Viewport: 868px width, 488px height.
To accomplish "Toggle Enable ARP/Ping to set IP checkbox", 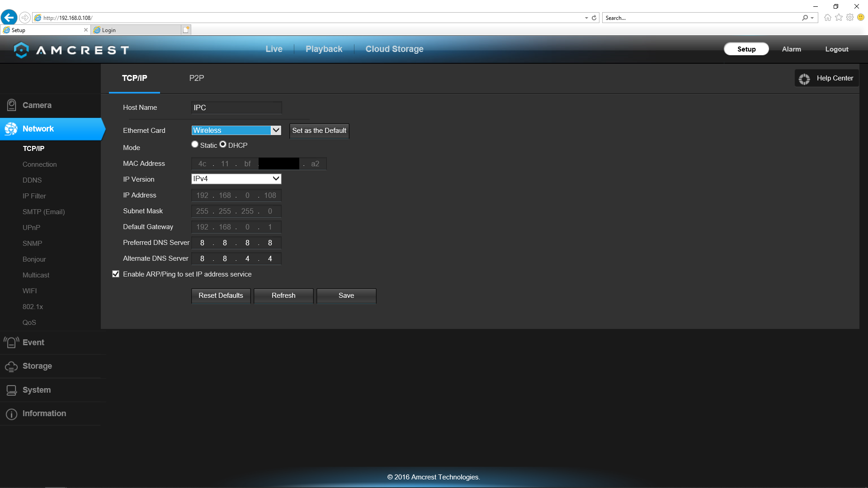I will pyautogui.click(x=116, y=274).
